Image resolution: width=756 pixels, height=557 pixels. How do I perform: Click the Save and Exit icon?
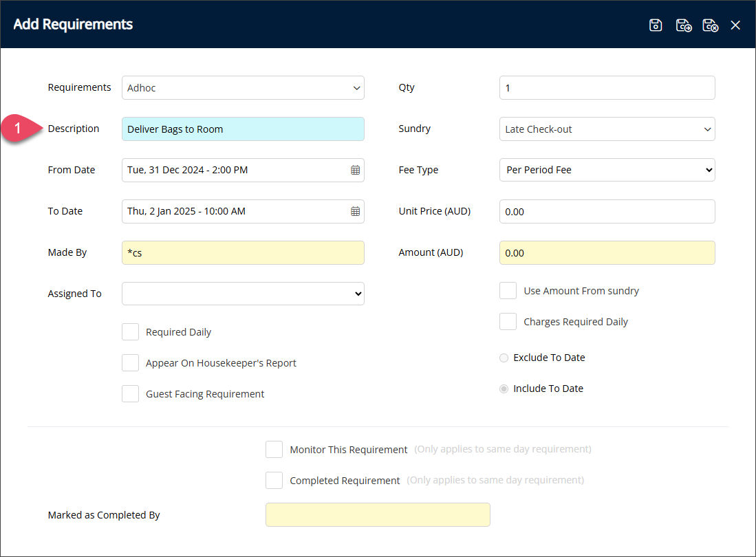(x=710, y=25)
